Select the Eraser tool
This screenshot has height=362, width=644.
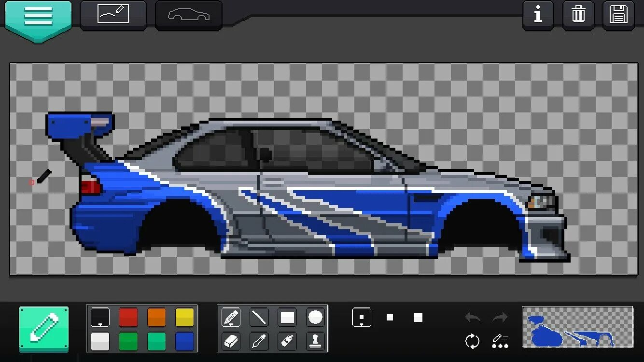tap(231, 341)
